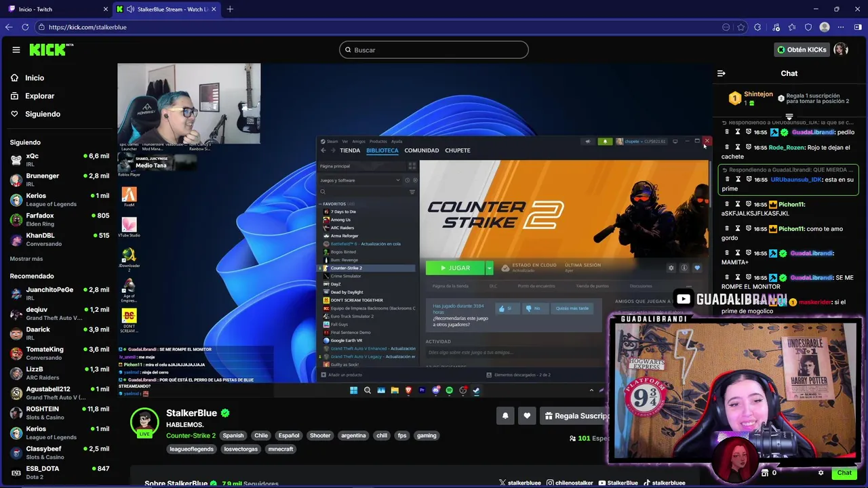
Task: Go back in the browser
Action: pyautogui.click(x=9, y=27)
